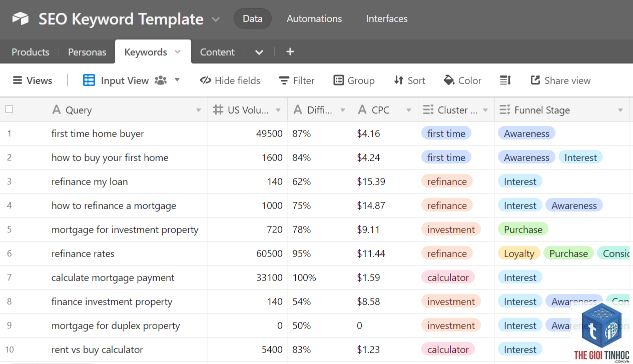Viewport: 633px width, 364px height.
Task: Switch to the Products table tab
Action: [31, 52]
